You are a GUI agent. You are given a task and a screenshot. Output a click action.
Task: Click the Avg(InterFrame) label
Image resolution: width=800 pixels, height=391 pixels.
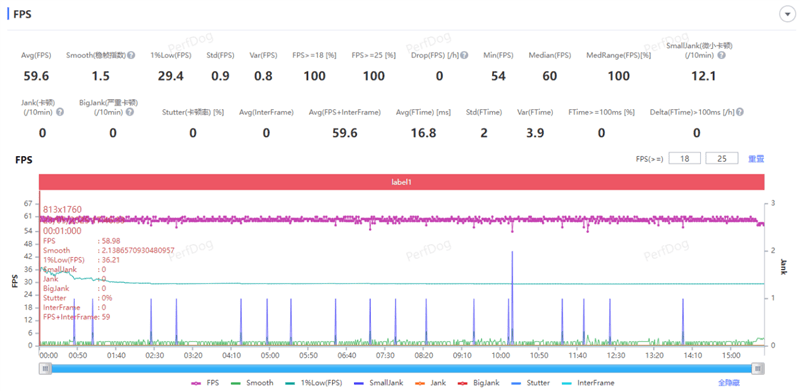coord(266,112)
